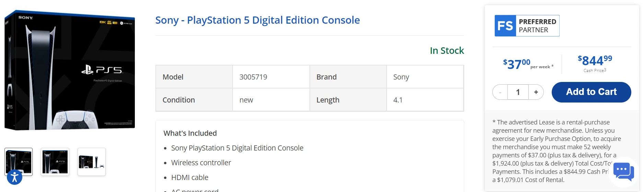
Task: Click the Sony PlayStation 5 product title
Action: pos(257,20)
